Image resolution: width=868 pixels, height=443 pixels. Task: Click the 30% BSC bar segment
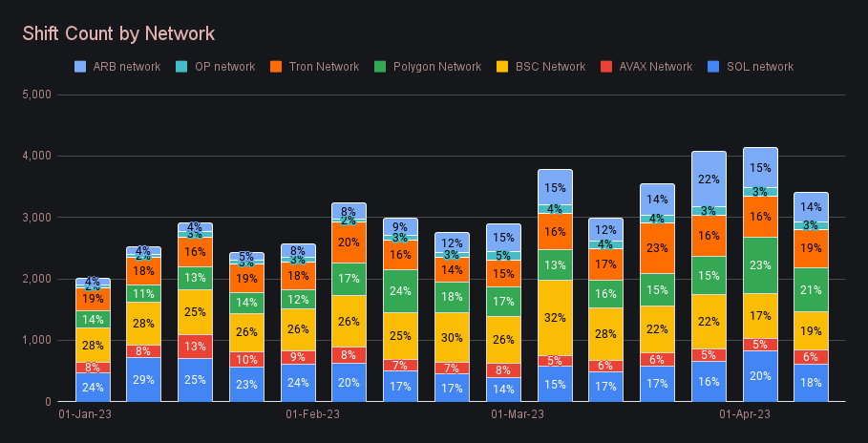pos(453,338)
